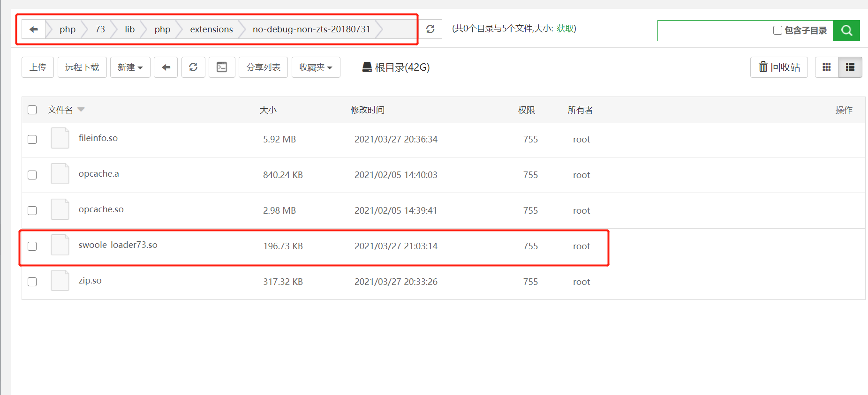Viewport: 868px width, 395px height.
Task: Navigate to the first php breadcrumb segment
Action: [x=68, y=30]
